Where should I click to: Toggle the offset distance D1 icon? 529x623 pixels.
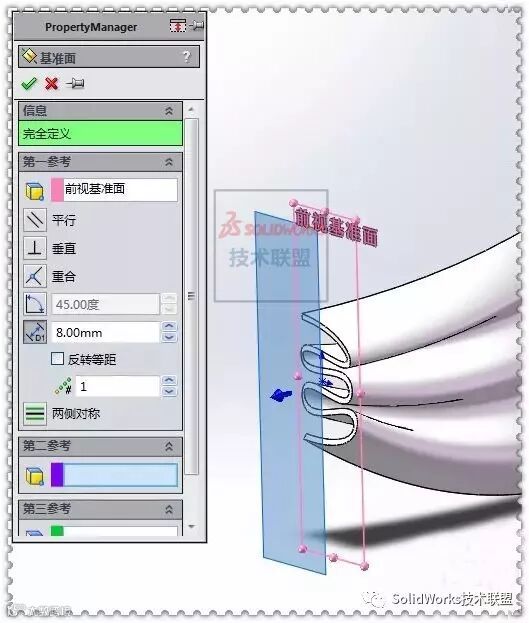tap(35, 332)
